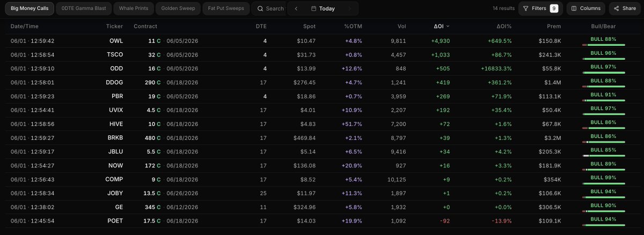Select the HIVE ticker
Screen dimensions: 644x235
(x=116, y=124)
